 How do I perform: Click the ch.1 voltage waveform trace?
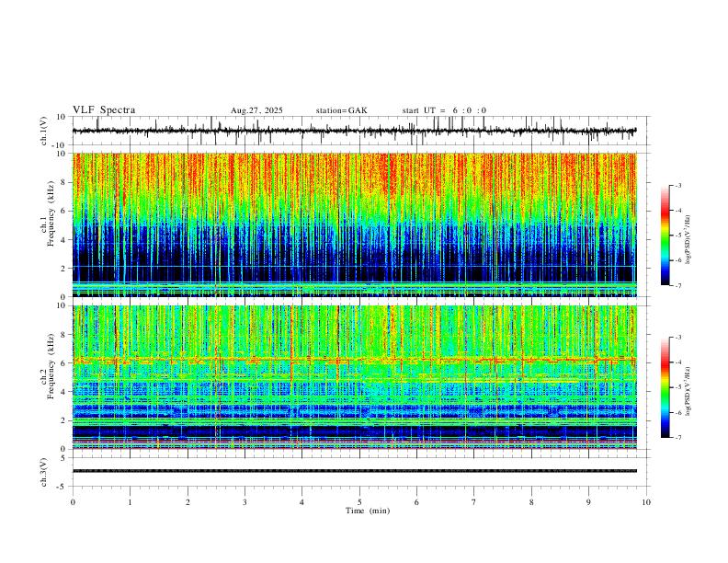coord(355,131)
